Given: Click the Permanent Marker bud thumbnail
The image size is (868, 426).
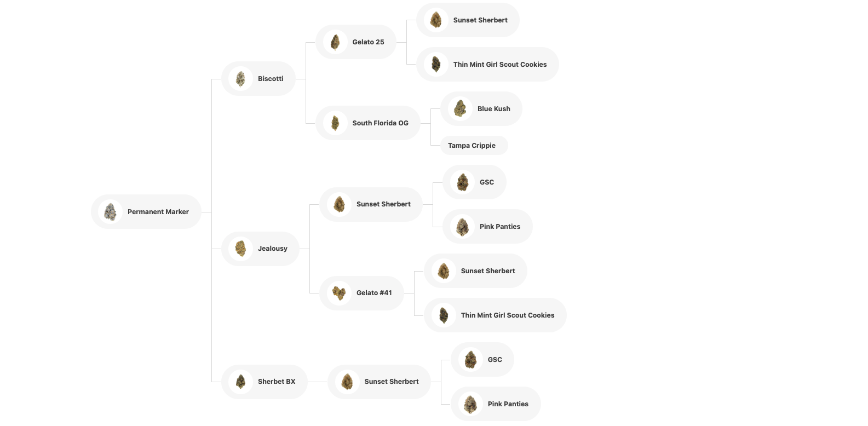Looking at the screenshot, I should [x=111, y=211].
